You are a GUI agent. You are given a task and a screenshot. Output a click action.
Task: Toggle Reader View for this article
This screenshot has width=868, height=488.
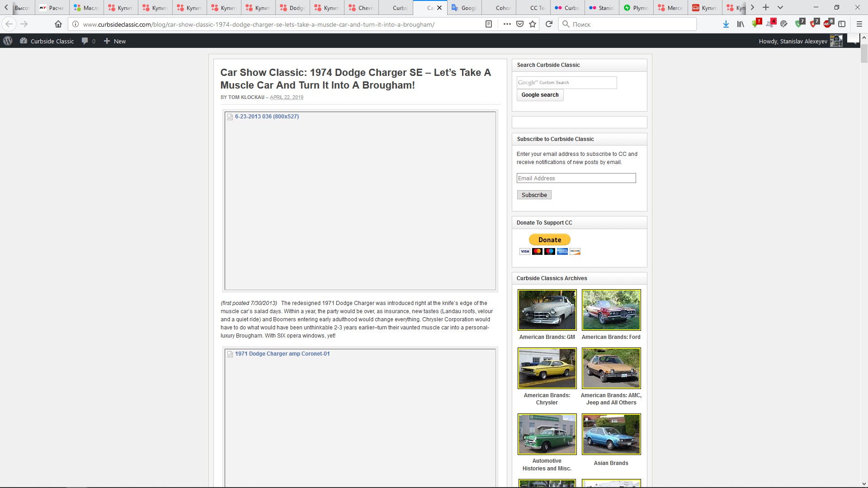489,24
